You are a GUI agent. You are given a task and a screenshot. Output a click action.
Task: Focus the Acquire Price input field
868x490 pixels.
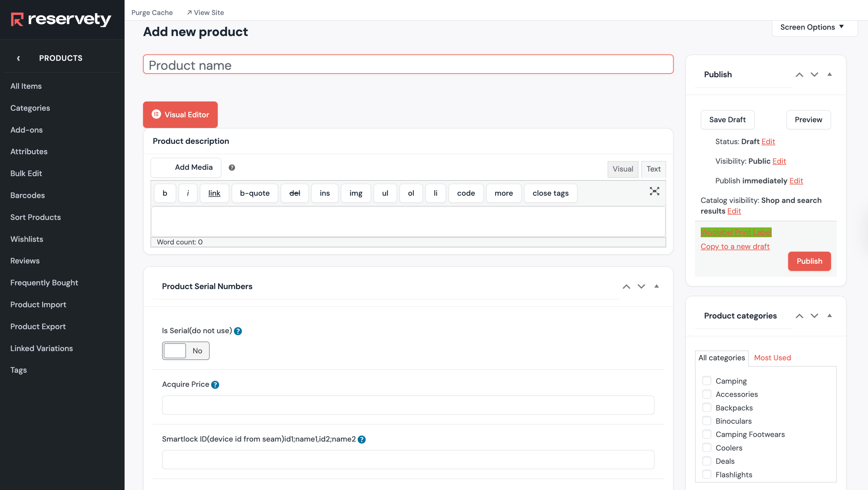[408, 405]
